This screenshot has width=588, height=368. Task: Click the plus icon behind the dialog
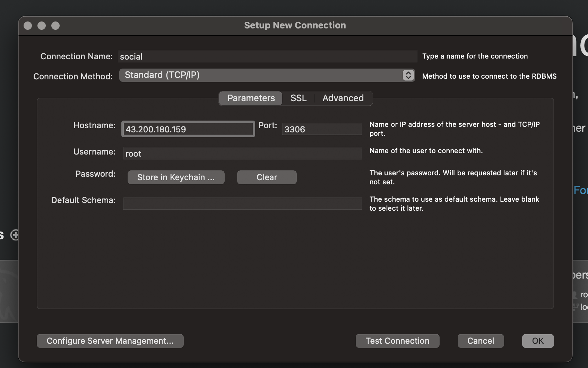pos(14,235)
